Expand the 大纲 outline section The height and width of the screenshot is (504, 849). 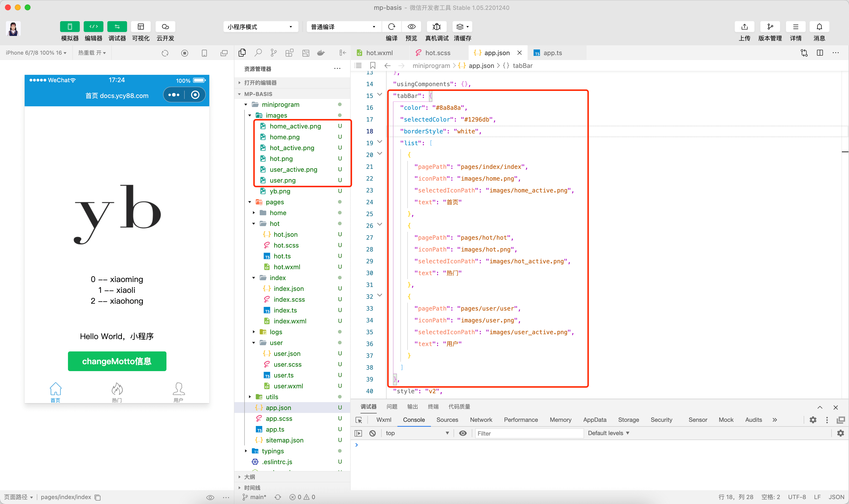pos(292,477)
